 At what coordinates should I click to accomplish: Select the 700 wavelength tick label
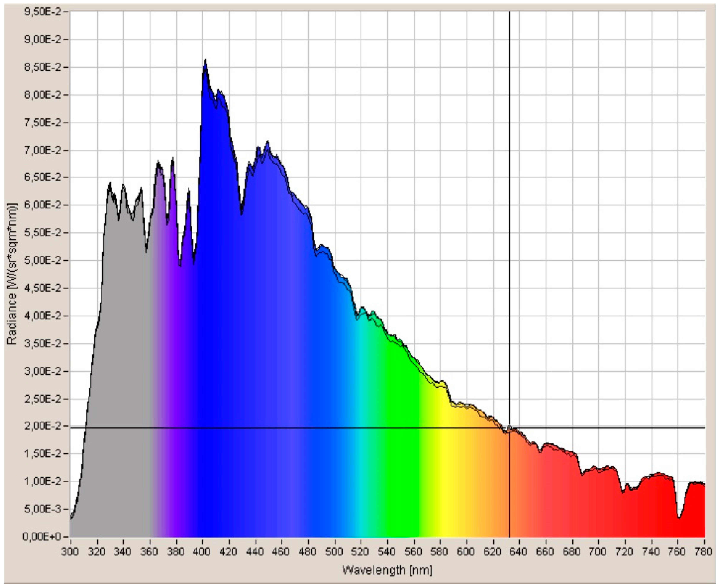click(x=598, y=552)
